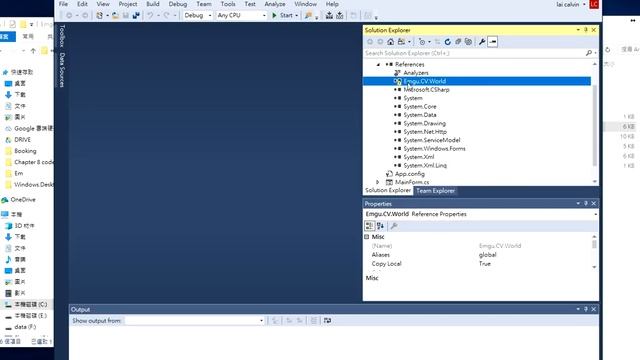Screen dimensions: 640x360
Task: Open Properties wrench in Solution Explorer toolbar
Action: (x=482, y=42)
